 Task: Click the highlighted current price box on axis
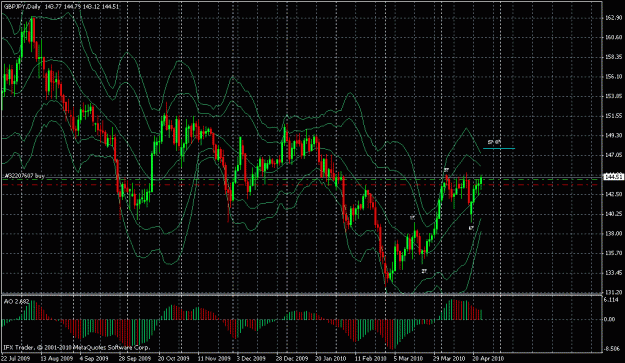coord(613,177)
